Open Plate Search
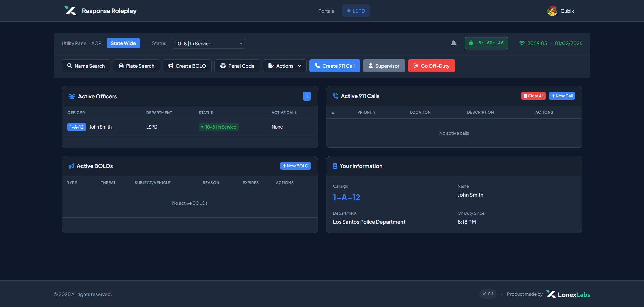 [136, 66]
